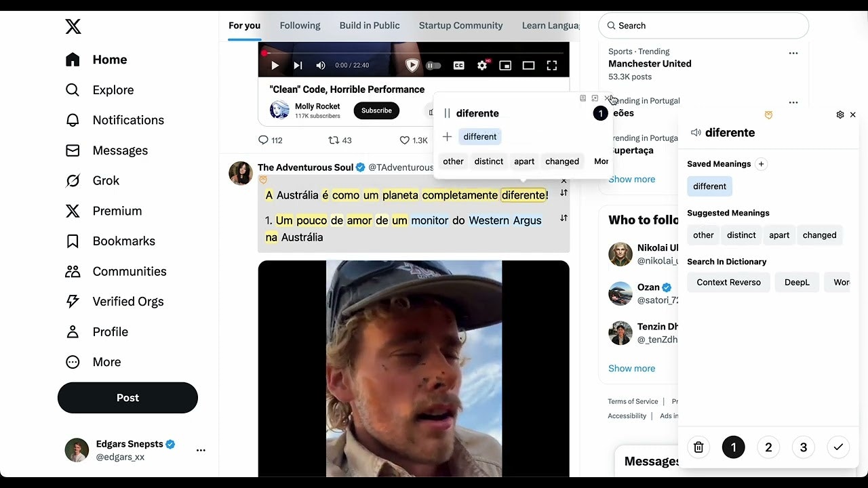The image size is (868, 488).
Task: Mute the video volume speaker
Action: (x=321, y=66)
